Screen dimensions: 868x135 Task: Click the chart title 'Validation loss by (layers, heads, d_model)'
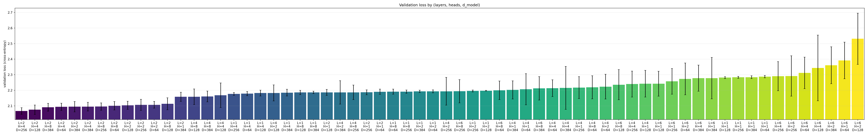point(439,5)
